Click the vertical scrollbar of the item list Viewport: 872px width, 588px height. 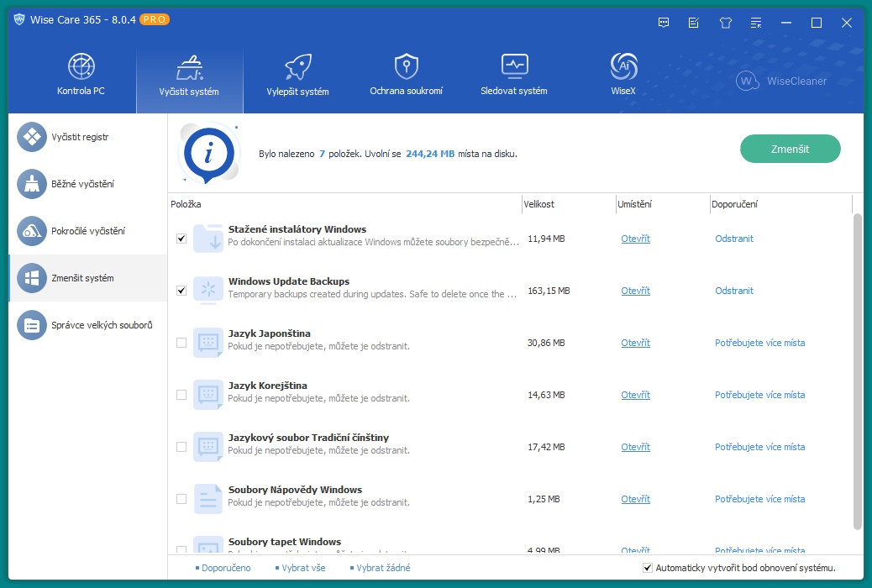(x=858, y=371)
